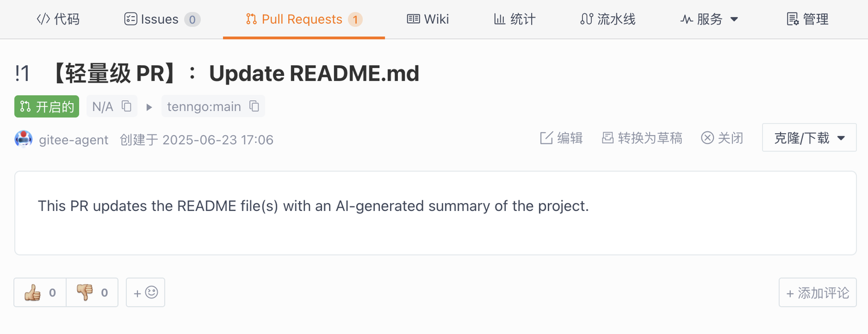Open the 流水线 pipeline tab
The height and width of the screenshot is (334, 868).
tap(608, 19)
